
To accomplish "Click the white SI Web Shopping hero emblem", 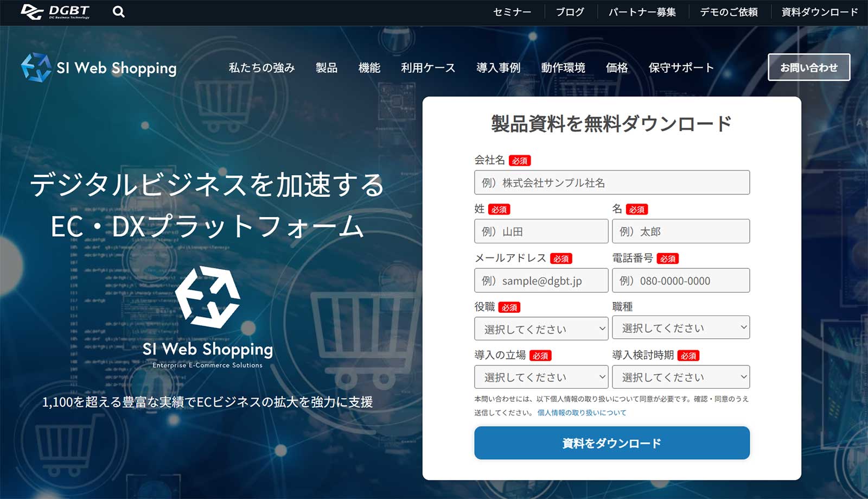I will point(207,296).
